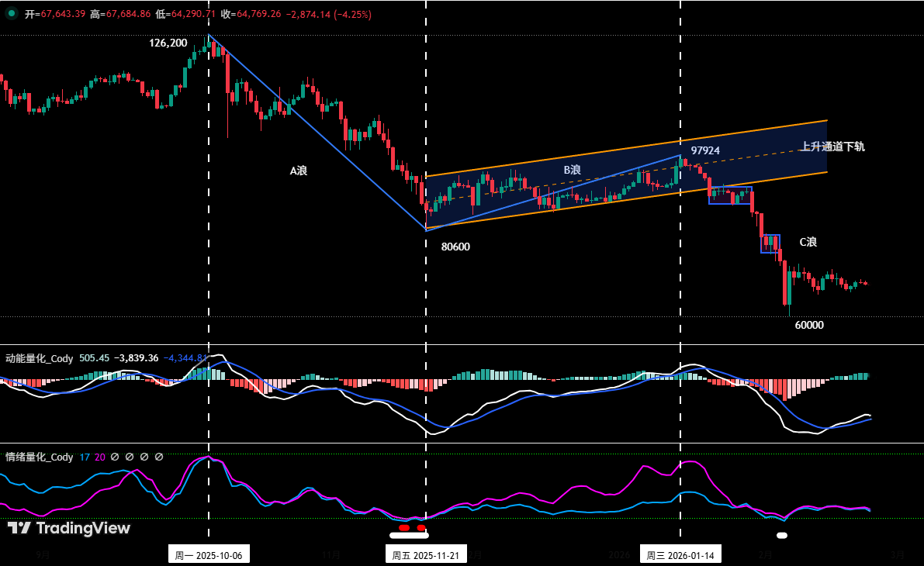This screenshot has height=566, width=924.
Task: Click the third ∅ icon in 情绪量化_Cody
Action: coord(144,457)
